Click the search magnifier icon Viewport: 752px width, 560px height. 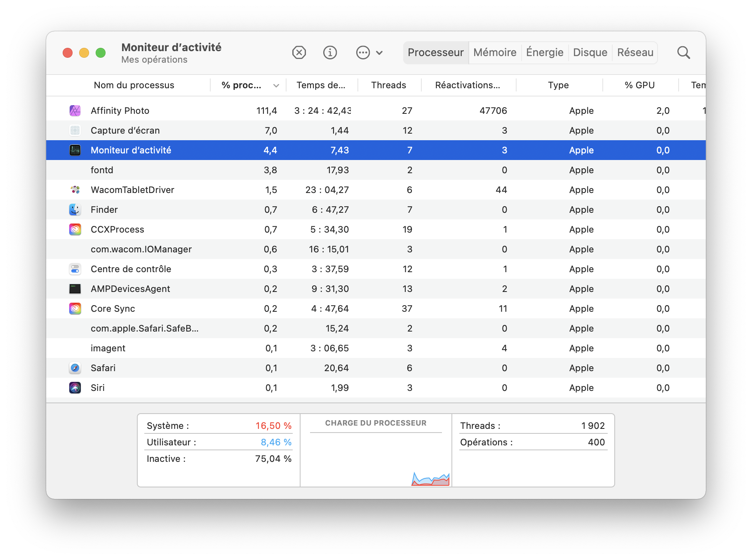684,52
